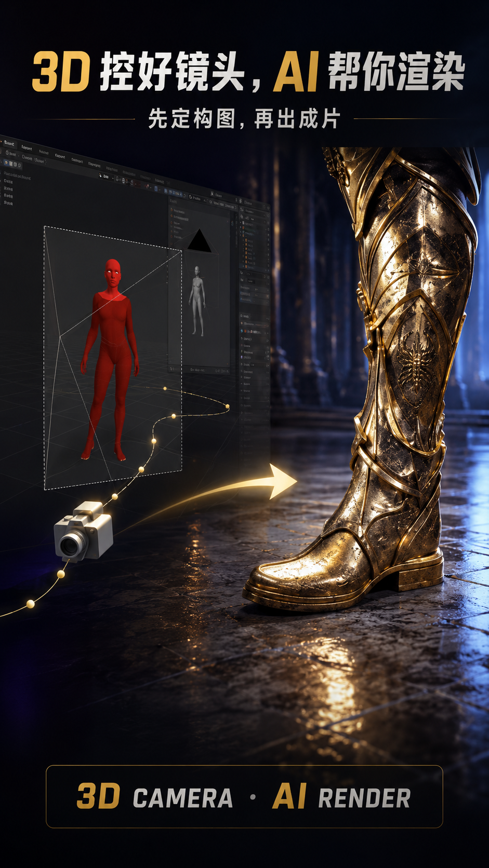Viewport: 489px width, 868px height.
Task: Click the "3D CAMERA" text in the bottom banner
Action: [154, 797]
